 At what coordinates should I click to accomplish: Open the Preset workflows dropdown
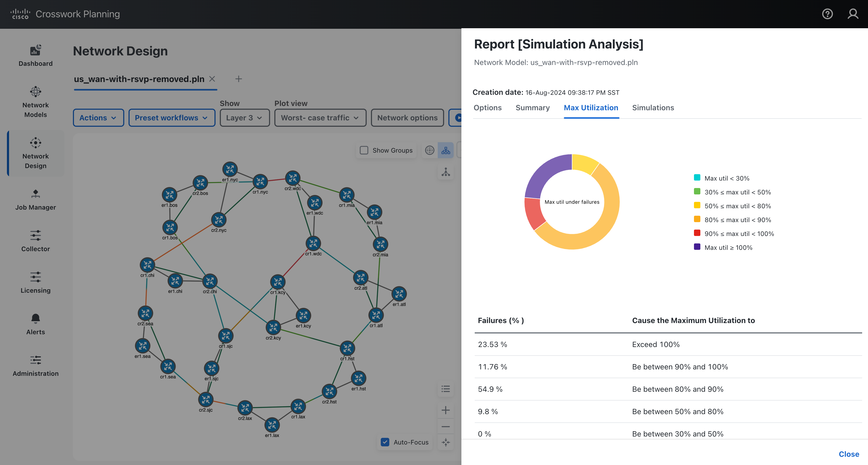pyautogui.click(x=171, y=118)
